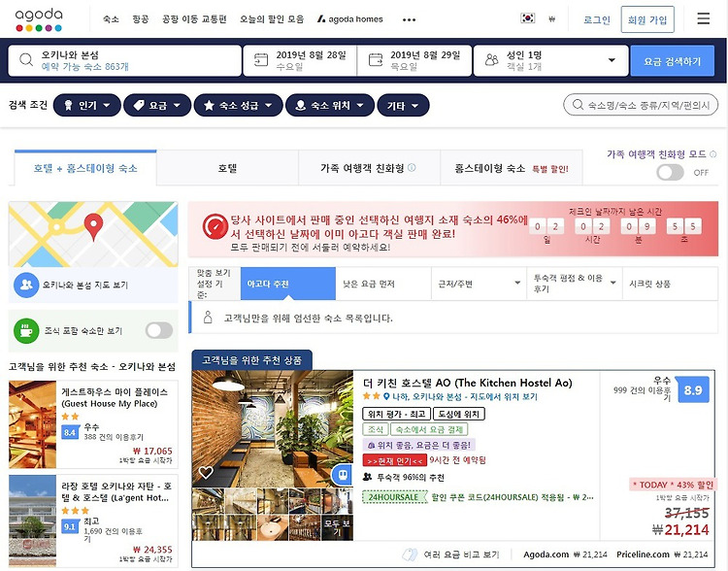Click the green breakfast cup icon

(26, 331)
